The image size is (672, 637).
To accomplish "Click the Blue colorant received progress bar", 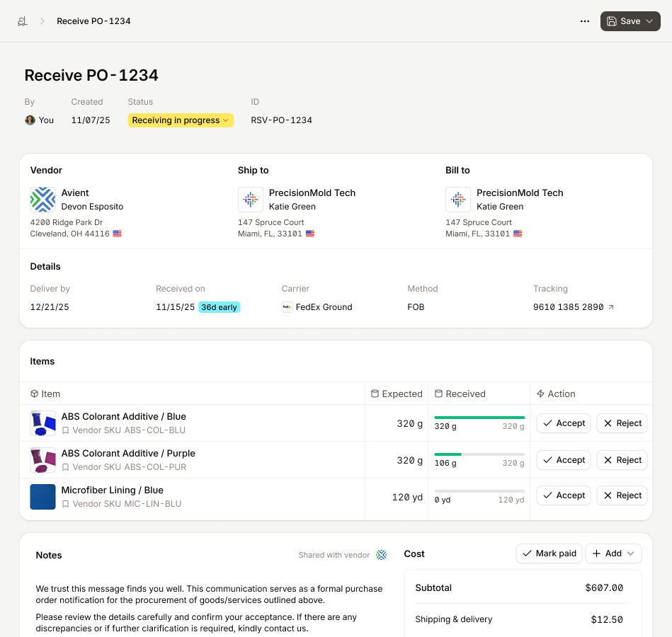I will [x=479, y=418].
